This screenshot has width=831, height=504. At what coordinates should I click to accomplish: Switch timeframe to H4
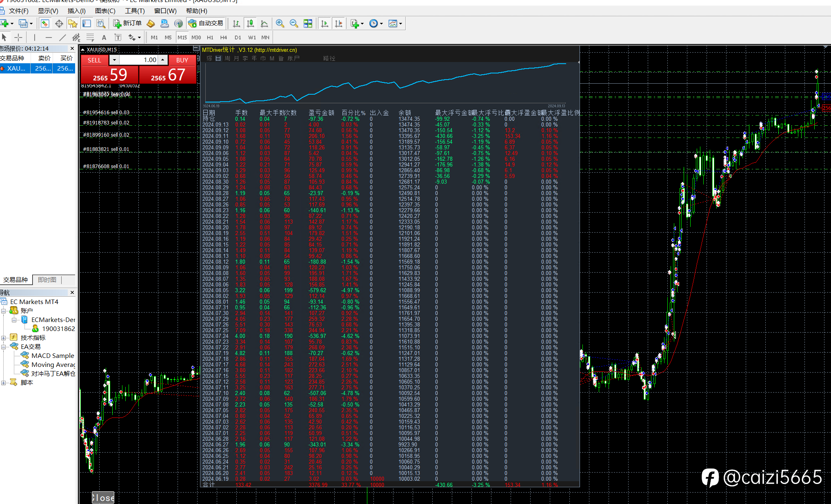[x=224, y=38]
